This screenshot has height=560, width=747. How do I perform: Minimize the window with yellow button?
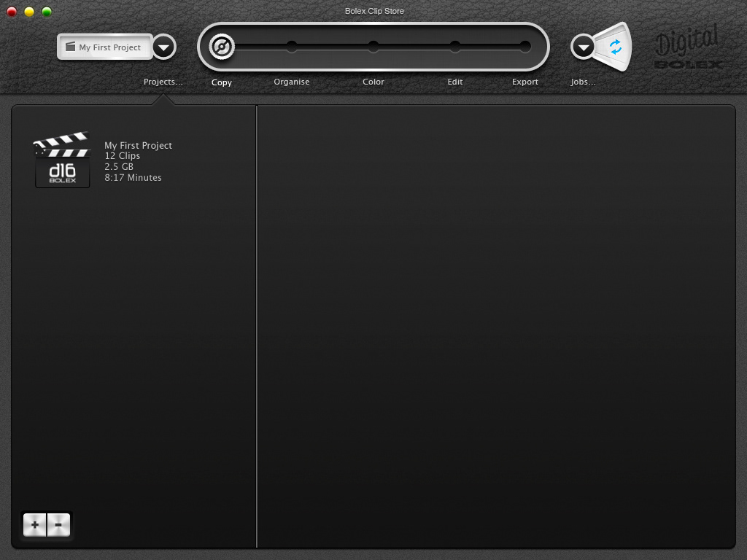(29, 12)
